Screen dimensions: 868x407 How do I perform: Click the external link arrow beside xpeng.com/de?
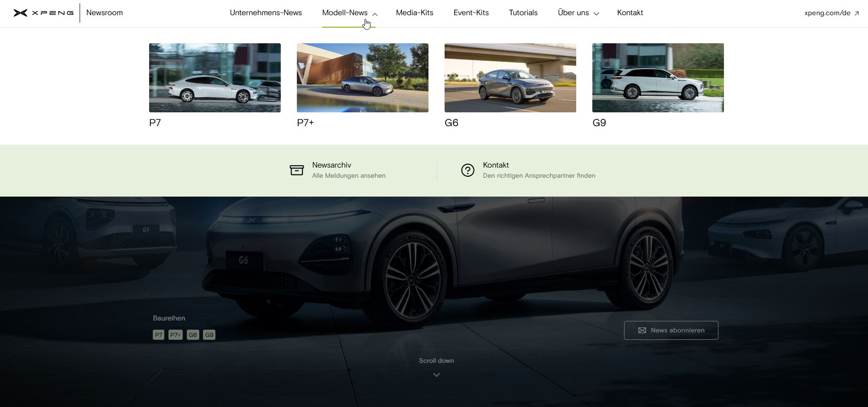(x=856, y=13)
